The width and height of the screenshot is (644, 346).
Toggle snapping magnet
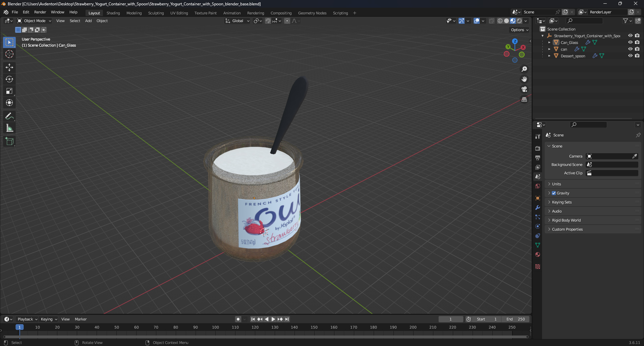pos(268,21)
